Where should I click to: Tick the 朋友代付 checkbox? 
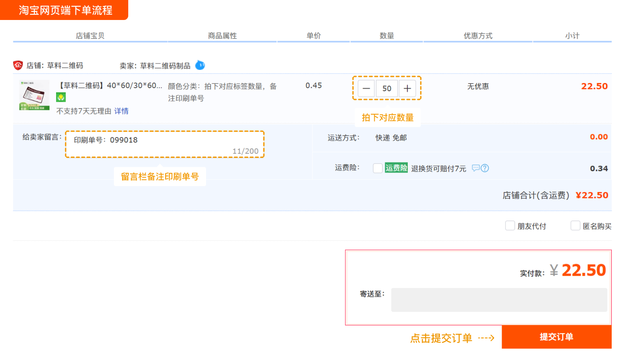510,226
